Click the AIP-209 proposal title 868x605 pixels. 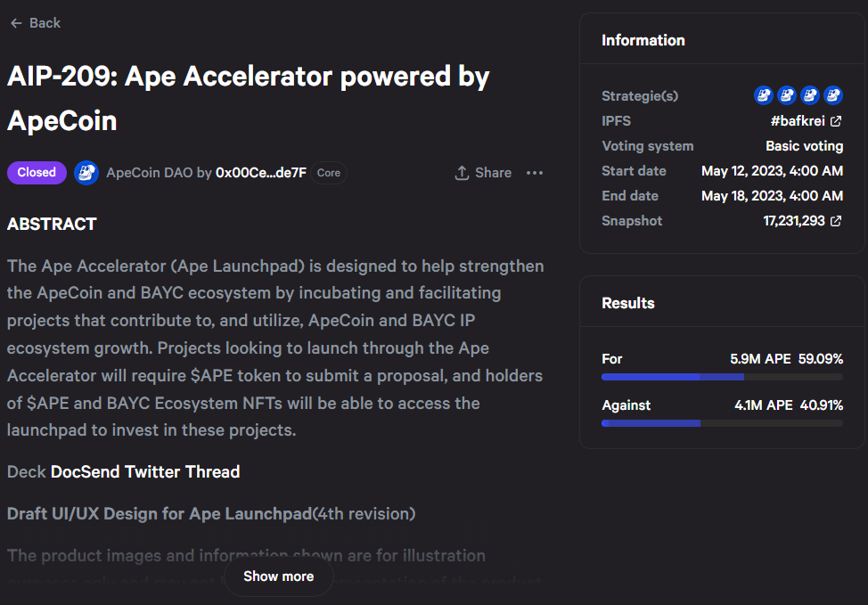pos(248,99)
